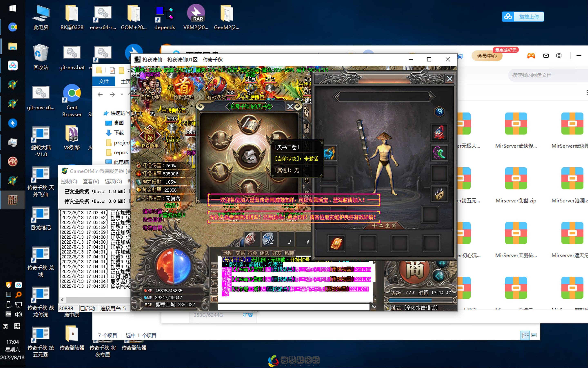Image resolution: width=588 pixels, height=368 pixels.
Task: Open the 地图 map tab
Action: point(228,253)
